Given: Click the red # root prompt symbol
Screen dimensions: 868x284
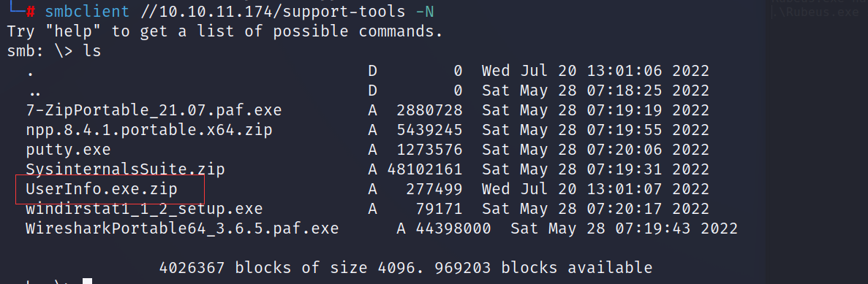Looking at the screenshot, I should point(31,11).
